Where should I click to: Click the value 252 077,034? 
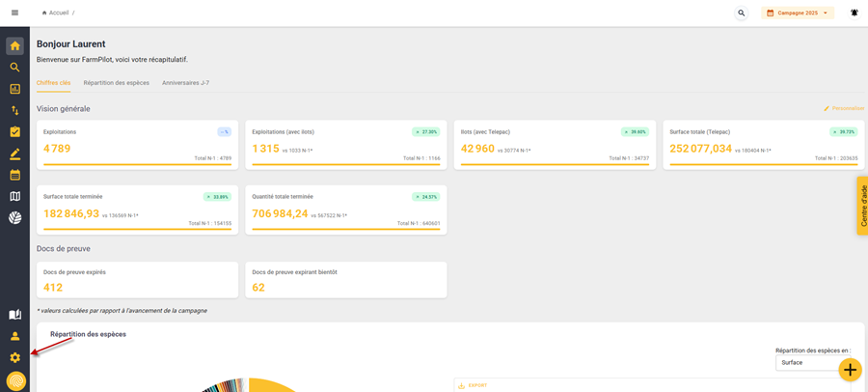pos(701,149)
